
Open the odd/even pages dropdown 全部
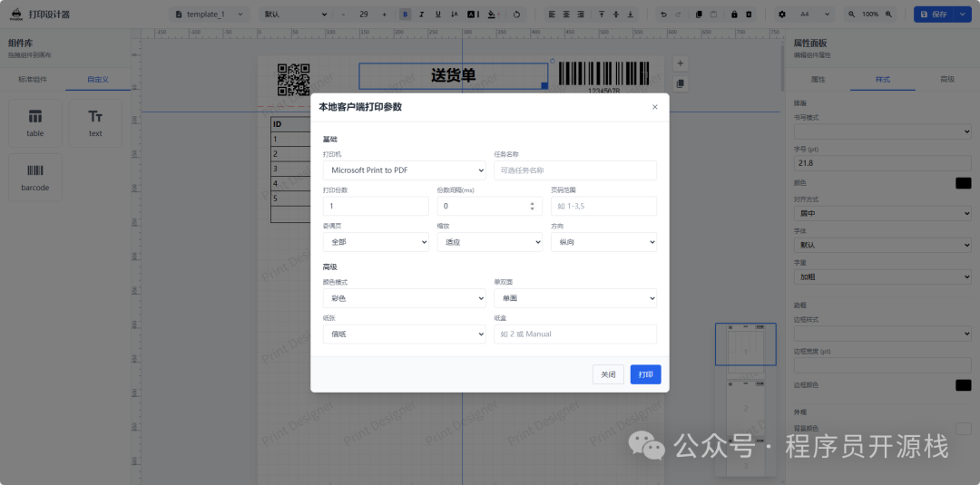click(376, 241)
